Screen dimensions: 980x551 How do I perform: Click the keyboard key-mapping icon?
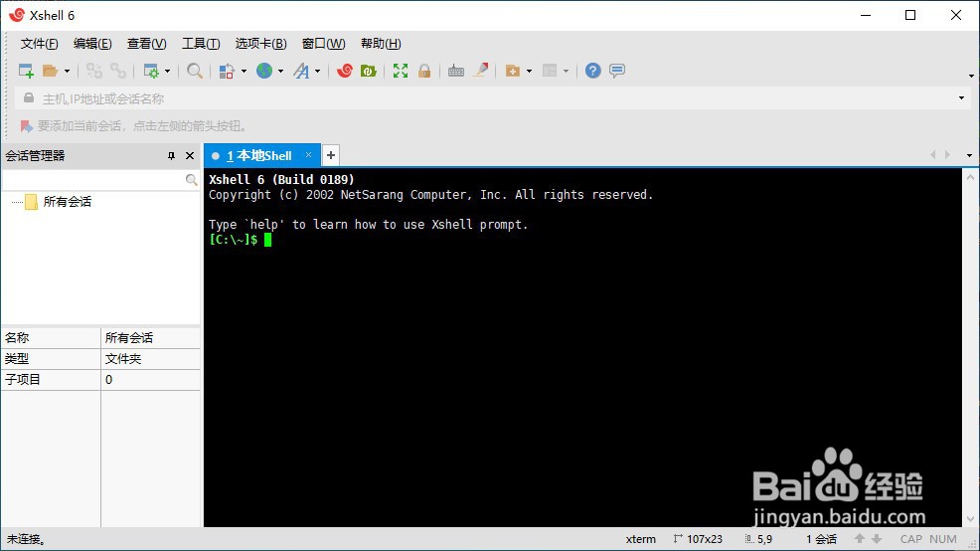coord(456,71)
